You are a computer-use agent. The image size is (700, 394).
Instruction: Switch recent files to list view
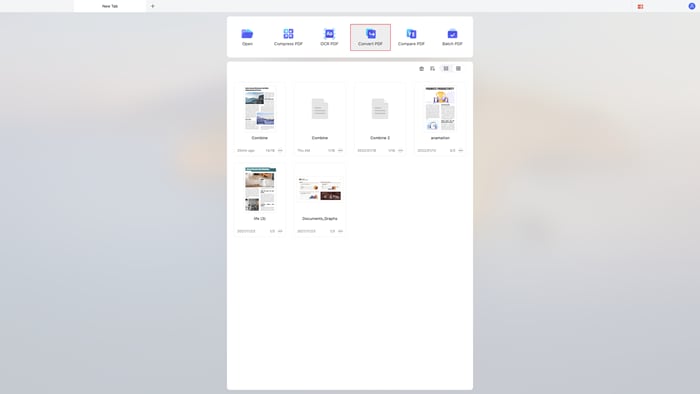click(458, 69)
